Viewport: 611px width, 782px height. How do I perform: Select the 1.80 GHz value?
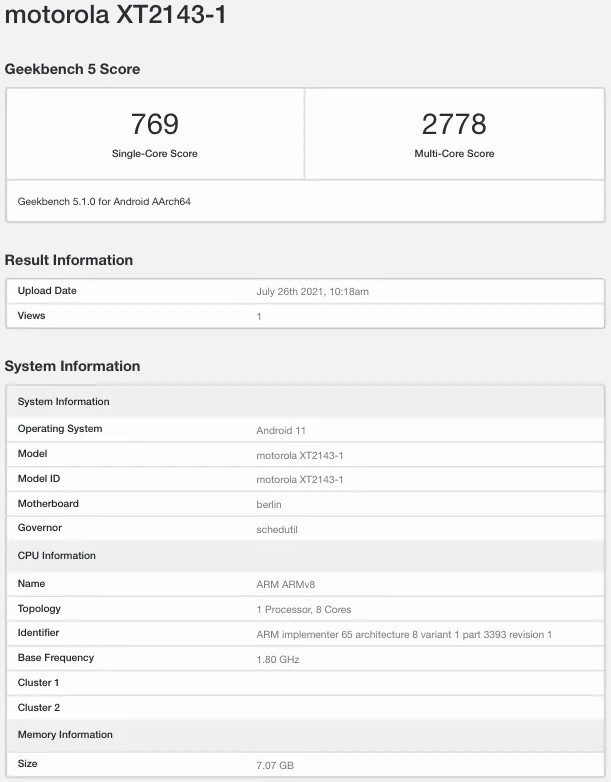[278, 659]
